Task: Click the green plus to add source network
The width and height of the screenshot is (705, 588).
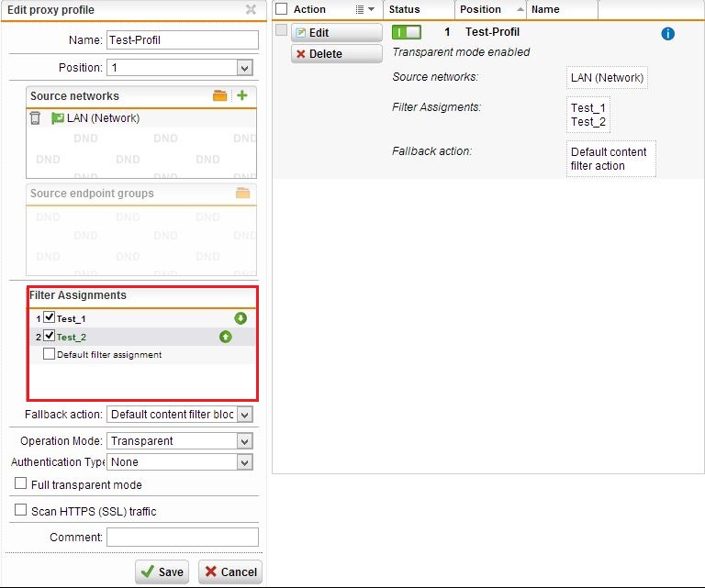Action: pos(242,95)
